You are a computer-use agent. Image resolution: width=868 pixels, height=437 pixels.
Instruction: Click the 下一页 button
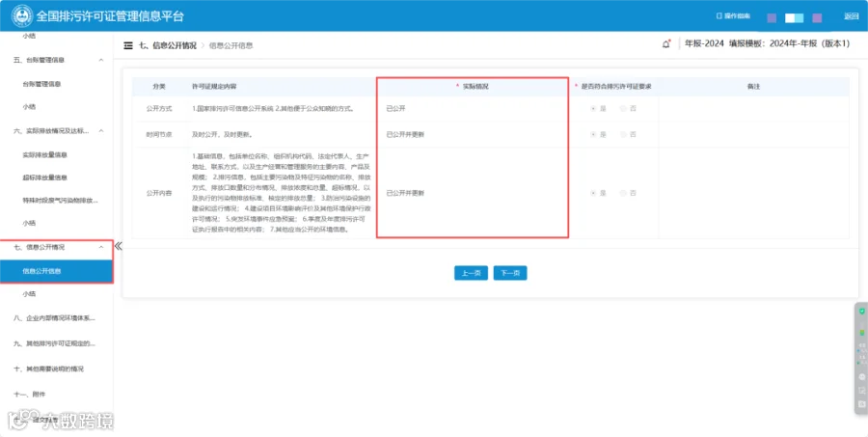coord(510,273)
